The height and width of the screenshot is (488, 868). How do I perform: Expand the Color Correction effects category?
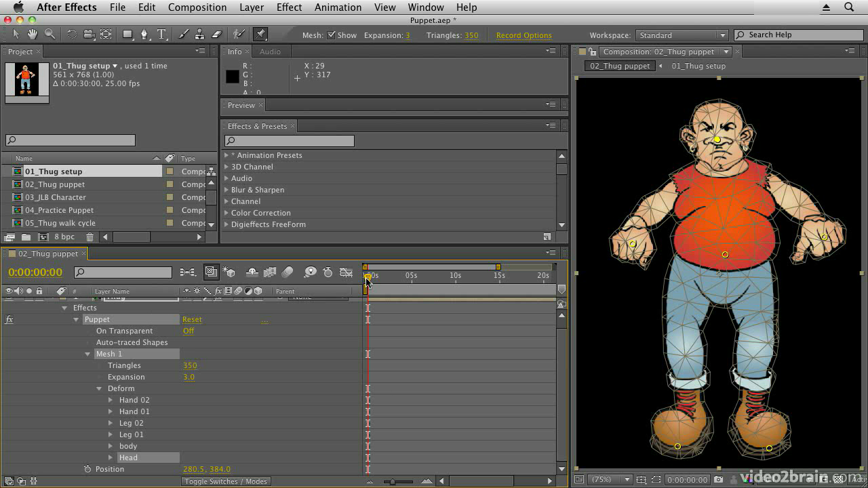pyautogui.click(x=226, y=213)
